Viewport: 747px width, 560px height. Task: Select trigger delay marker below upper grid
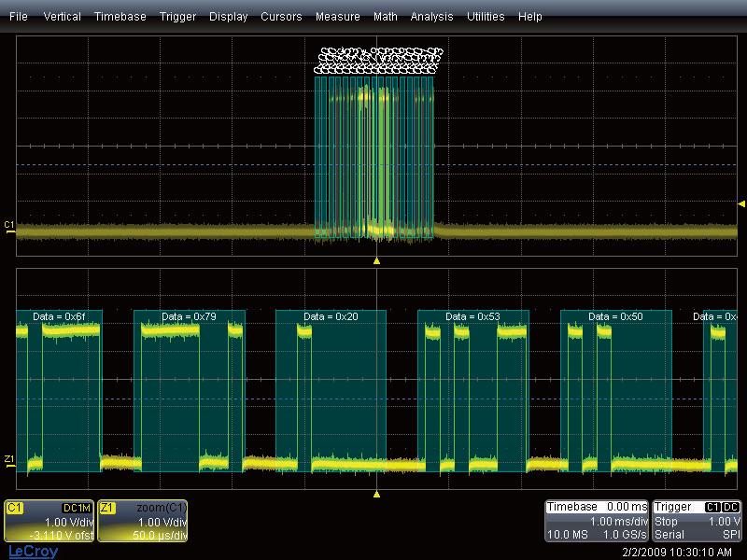pyautogui.click(x=376, y=261)
